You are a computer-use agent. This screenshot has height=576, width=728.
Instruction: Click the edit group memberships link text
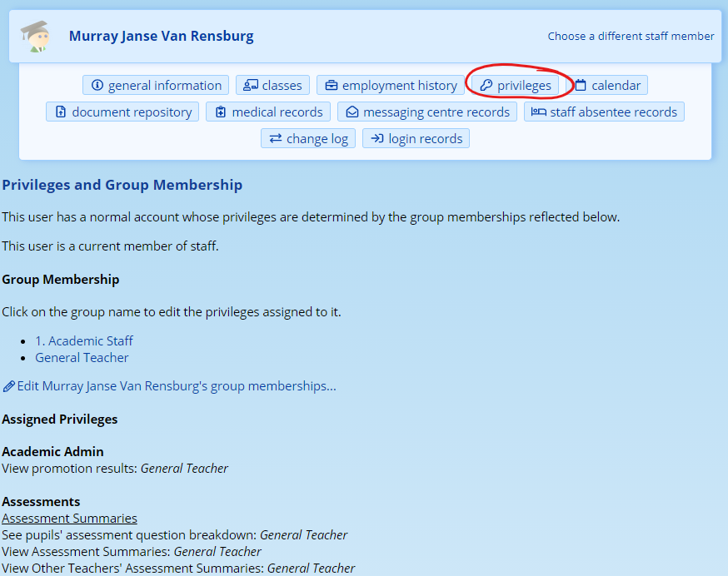point(177,386)
